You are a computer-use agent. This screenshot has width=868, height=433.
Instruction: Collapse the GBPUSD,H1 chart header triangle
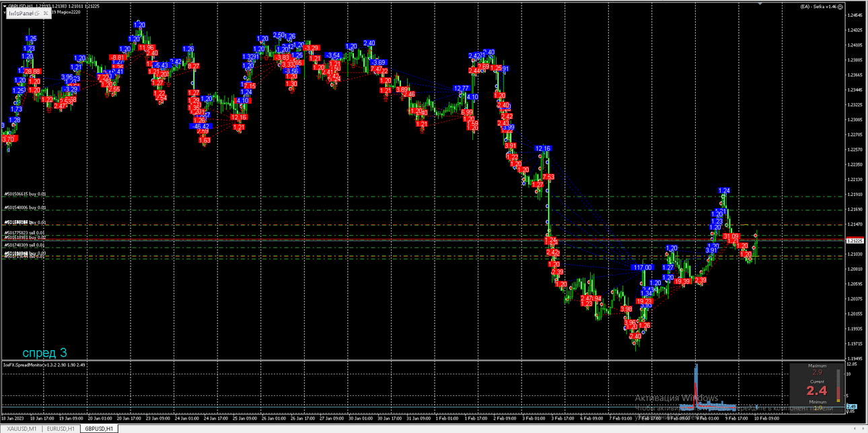coord(3,7)
